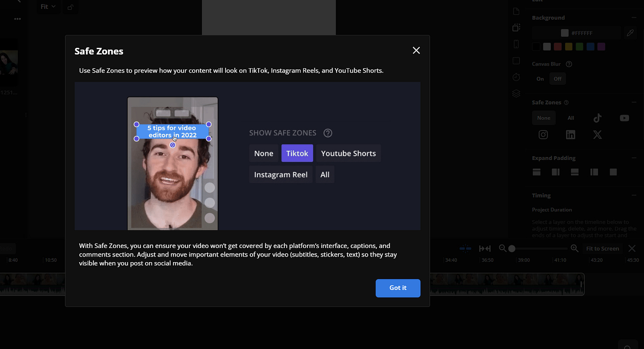Open the phone preview icon in side strip

click(x=516, y=44)
